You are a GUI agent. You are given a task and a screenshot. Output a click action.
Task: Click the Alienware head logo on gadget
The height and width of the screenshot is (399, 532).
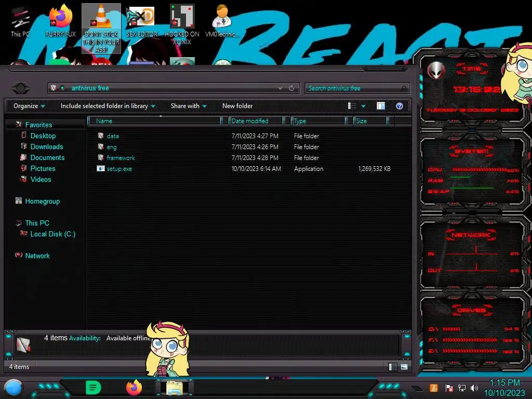pyautogui.click(x=436, y=70)
